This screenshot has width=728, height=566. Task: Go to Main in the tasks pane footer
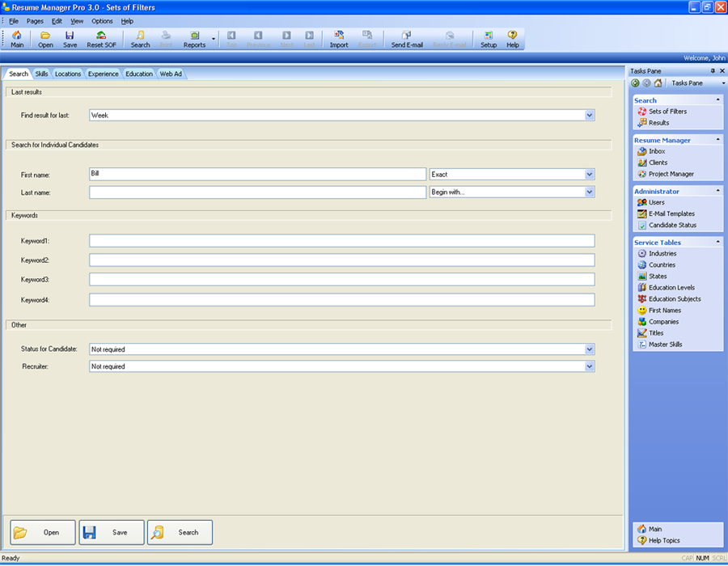(650, 529)
